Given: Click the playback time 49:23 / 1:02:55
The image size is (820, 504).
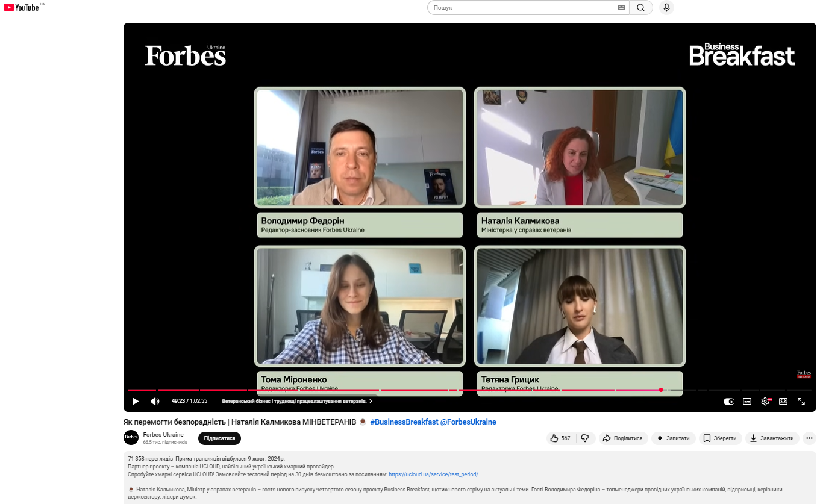Looking at the screenshot, I should click(x=189, y=401).
